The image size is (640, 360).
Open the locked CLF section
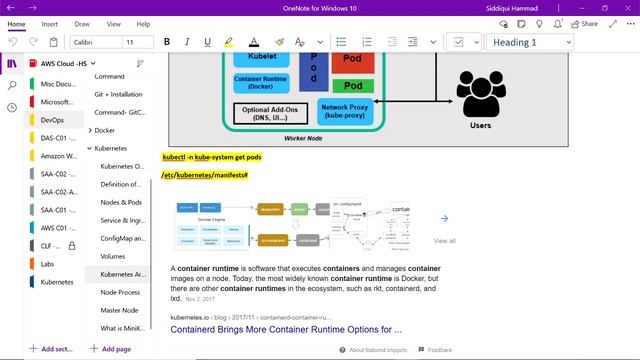click(53, 246)
